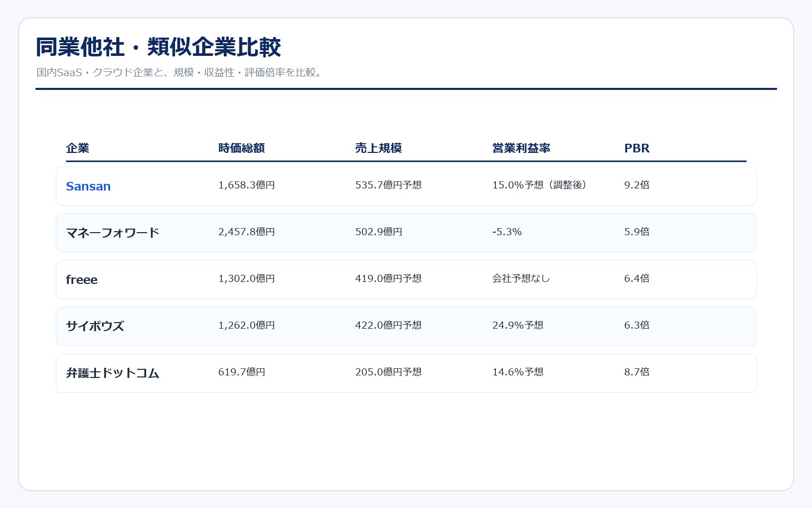Select market cap 2,457.8億円
Screen dimensions: 812x508
247,232
